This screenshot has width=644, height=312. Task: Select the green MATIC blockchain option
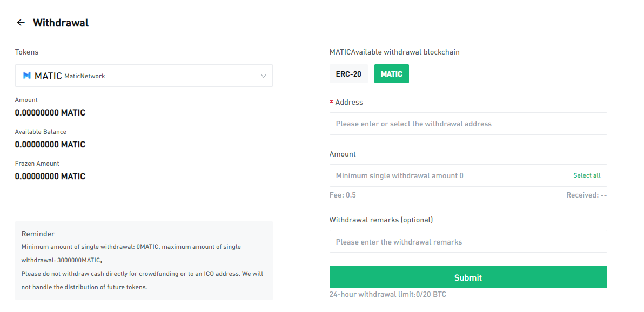[391, 74]
